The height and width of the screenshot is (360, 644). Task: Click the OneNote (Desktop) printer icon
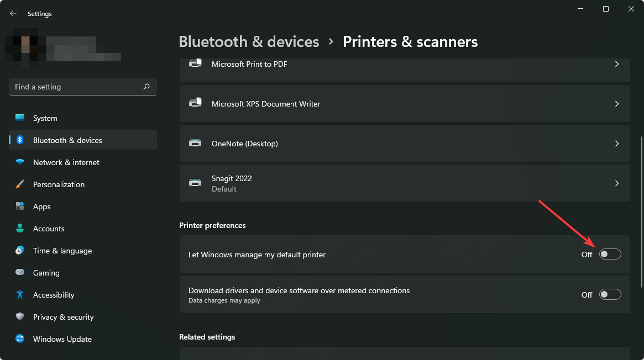(x=195, y=143)
